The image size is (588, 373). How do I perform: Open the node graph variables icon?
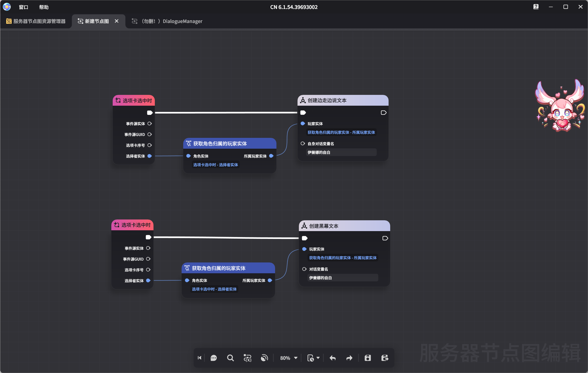[x=247, y=358]
